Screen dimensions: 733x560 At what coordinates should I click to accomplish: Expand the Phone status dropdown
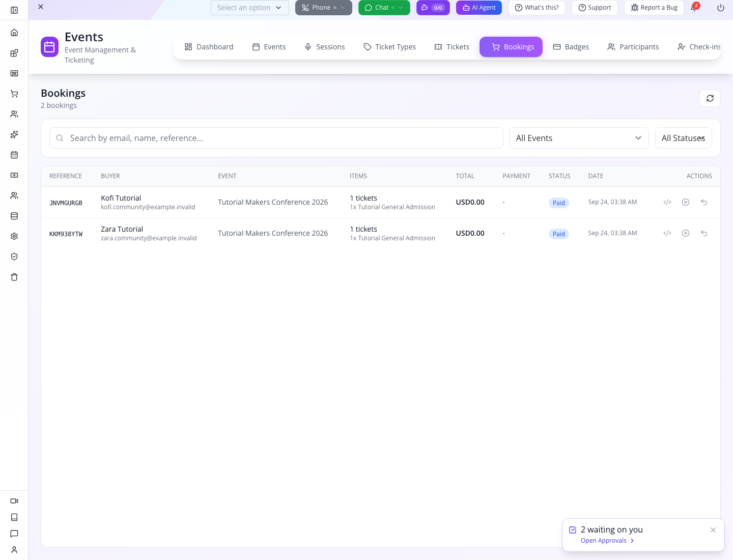tap(343, 8)
